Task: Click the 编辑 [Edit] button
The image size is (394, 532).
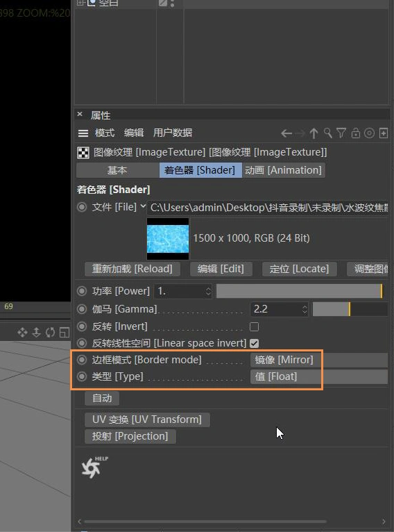Action: [221, 269]
